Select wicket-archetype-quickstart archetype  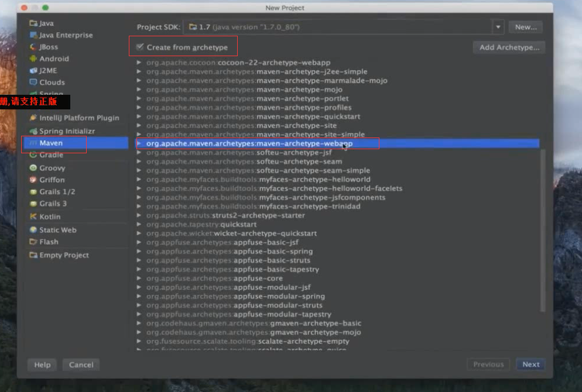231,233
